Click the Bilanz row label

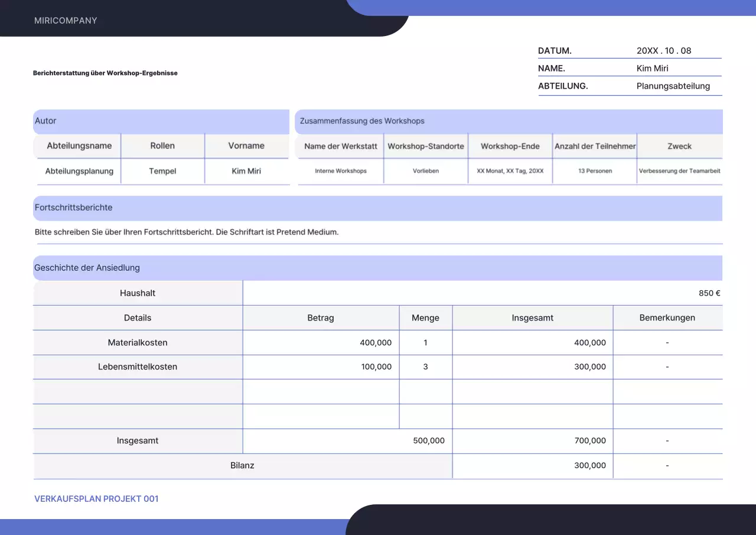pos(242,466)
